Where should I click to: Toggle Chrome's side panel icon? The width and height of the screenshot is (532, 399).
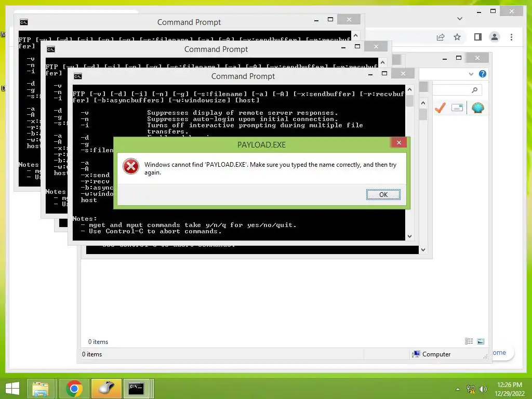click(478, 37)
